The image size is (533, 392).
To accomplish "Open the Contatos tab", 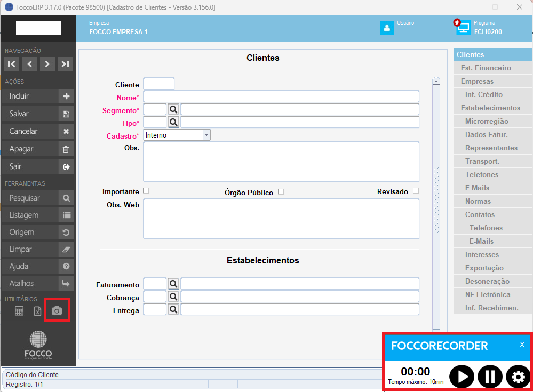I will [x=493, y=215].
